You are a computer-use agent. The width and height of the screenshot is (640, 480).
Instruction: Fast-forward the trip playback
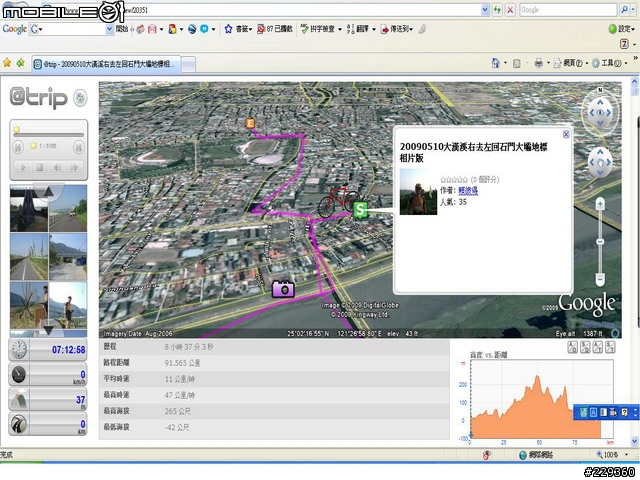coord(74,167)
